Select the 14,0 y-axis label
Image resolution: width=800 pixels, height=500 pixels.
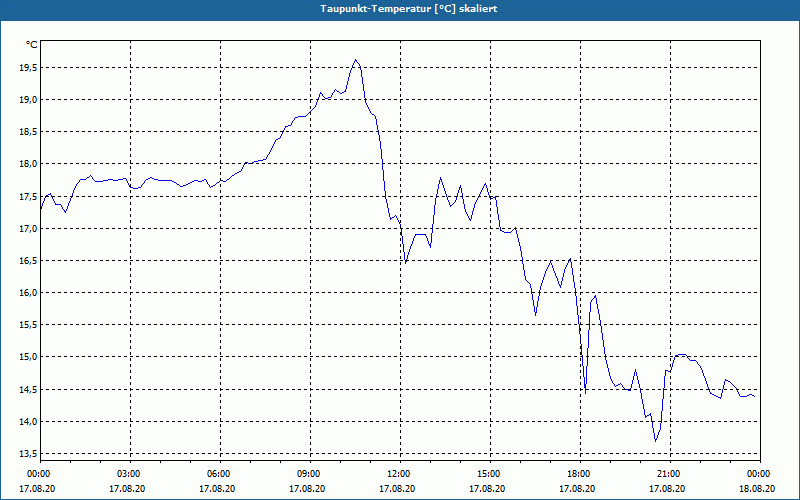pos(29,422)
